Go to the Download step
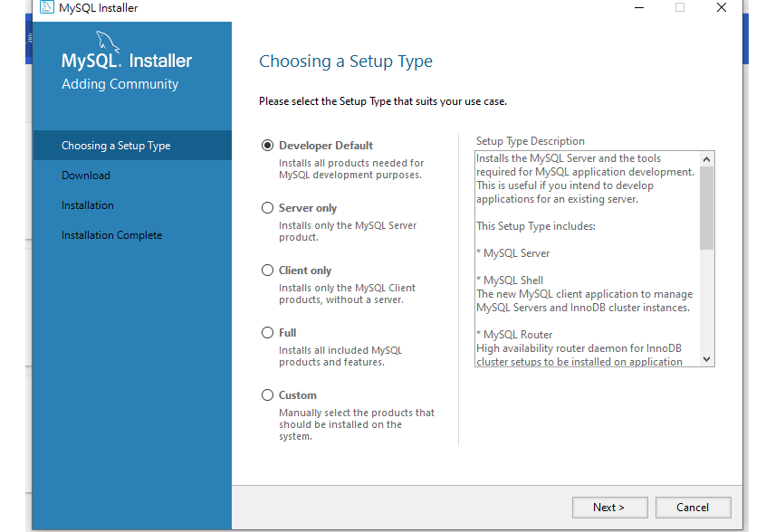Screen dimensions: 775x532 (86, 176)
